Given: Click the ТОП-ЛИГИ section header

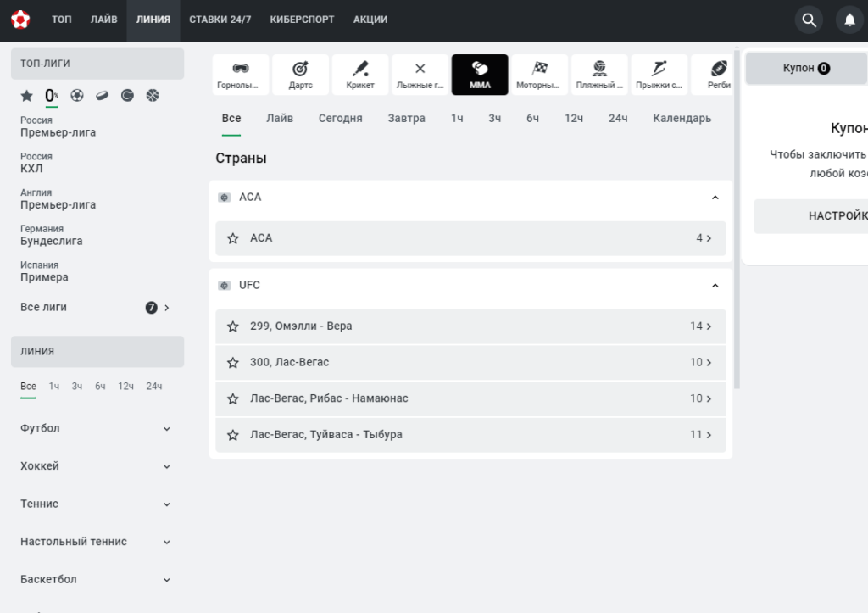Looking at the screenshot, I should 97,64.
